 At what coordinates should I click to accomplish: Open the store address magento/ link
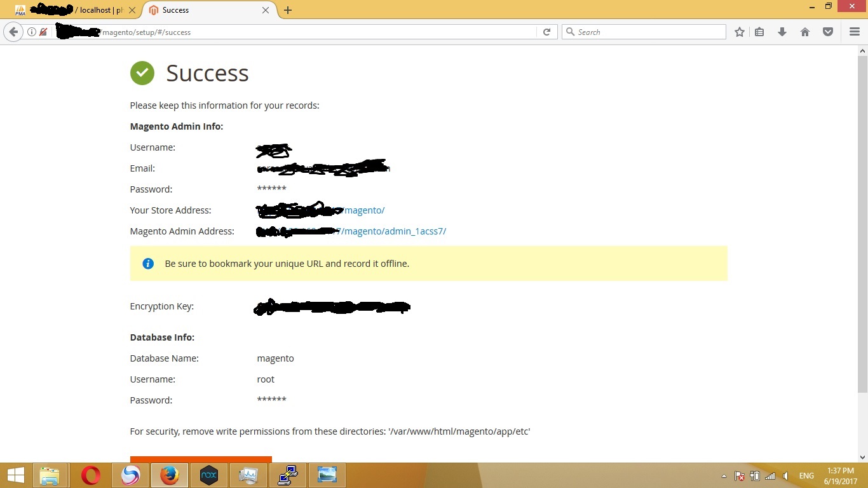pos(364,210)
